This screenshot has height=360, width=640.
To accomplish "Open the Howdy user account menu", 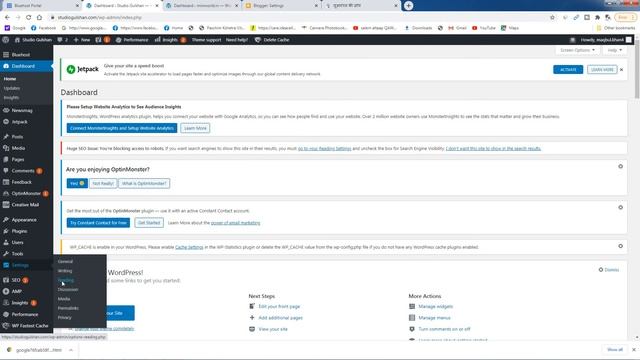I will coord(606,40).
